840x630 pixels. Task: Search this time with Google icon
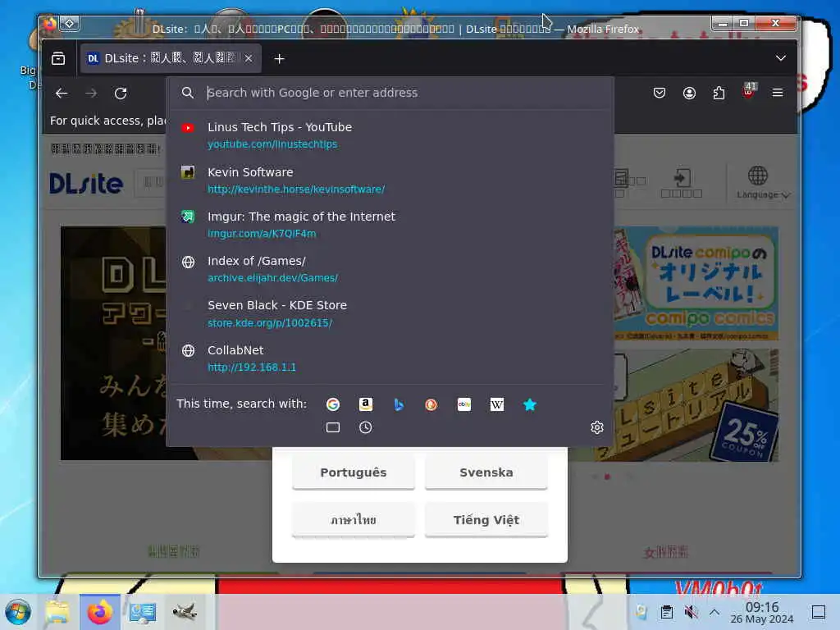(x=333, y=404)
